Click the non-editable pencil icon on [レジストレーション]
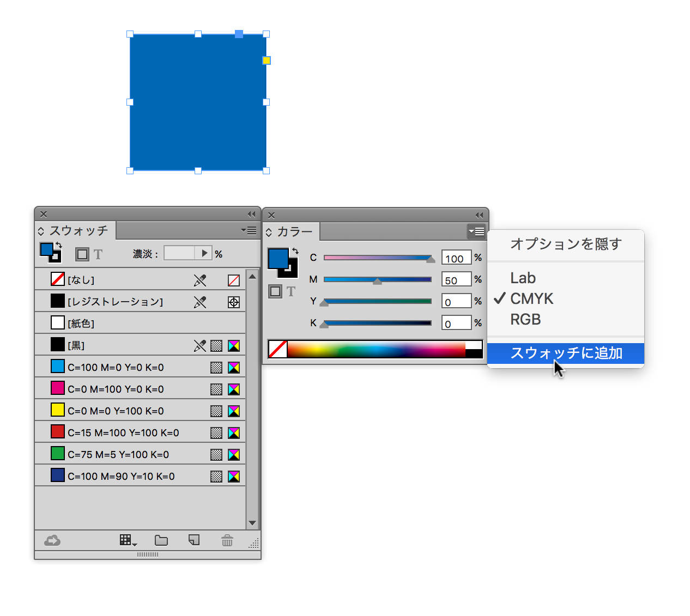Image resolution: width=690 pixels, height=616 pixels. [x=200, y=302]
